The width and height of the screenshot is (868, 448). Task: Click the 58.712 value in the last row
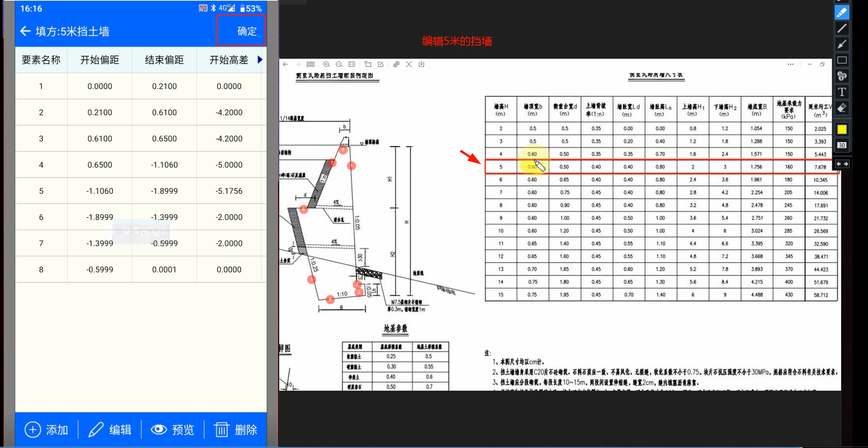[x=821, y=295]
